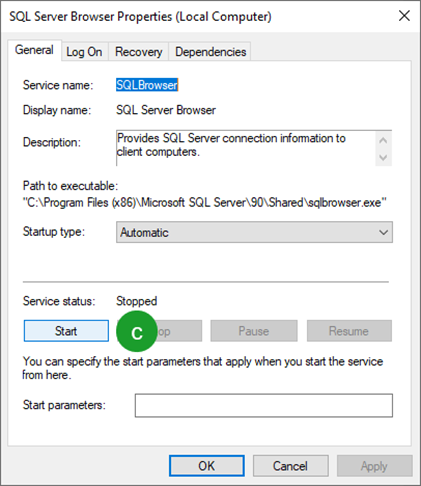Screen dimensions: 421x486
Task: Click the description scrollbar down arrow
Action: (x=383, y=157)
